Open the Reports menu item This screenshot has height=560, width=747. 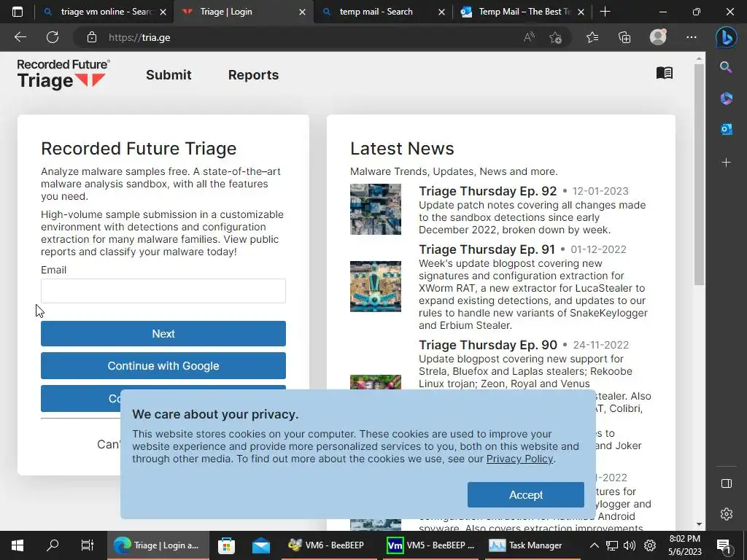coord(253,75)
